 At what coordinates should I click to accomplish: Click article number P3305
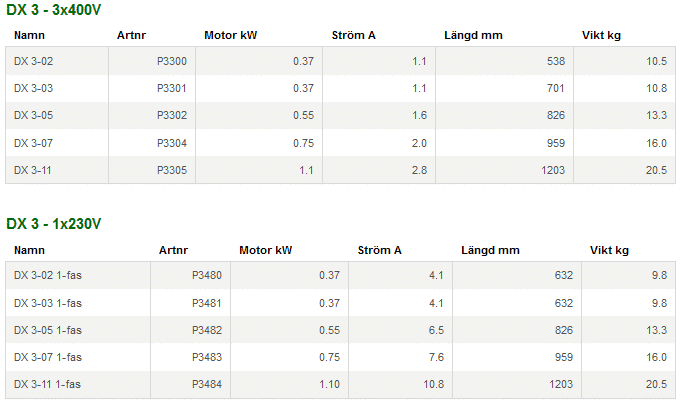(172, 170)
